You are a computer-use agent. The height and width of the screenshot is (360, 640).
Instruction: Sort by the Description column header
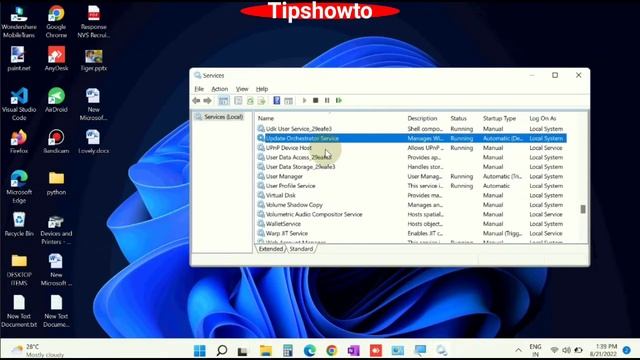(422, 118)
